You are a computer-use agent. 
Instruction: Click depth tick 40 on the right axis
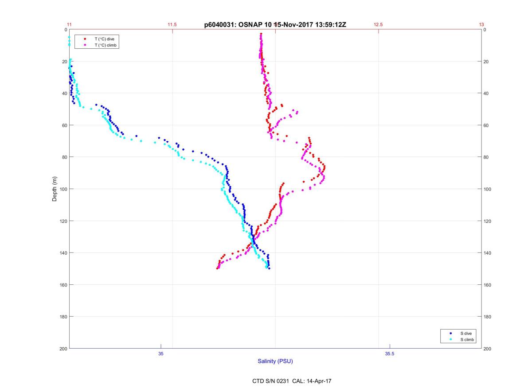tap(486, 93)
